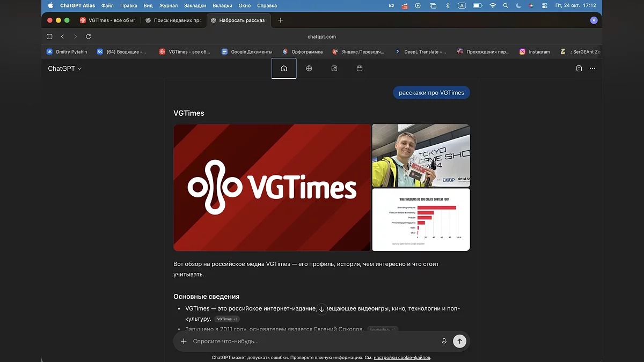Click the настройки cookie-файлов link
644x362 pixels.
point(402,357)
